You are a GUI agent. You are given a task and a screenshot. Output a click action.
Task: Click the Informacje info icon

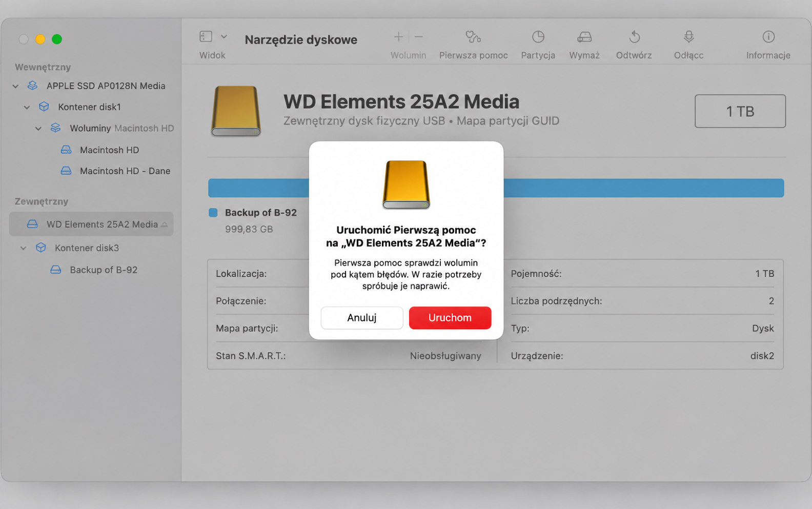tap(768, 37)
